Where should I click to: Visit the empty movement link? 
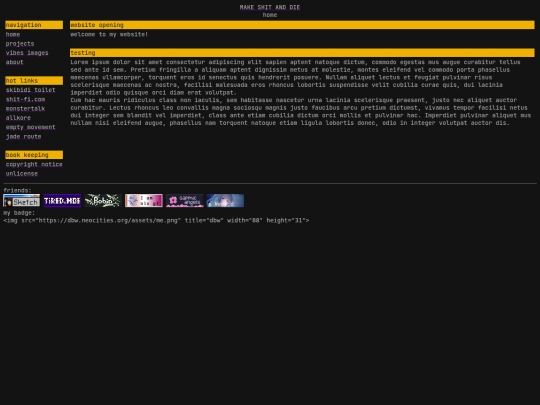[30, 127]
